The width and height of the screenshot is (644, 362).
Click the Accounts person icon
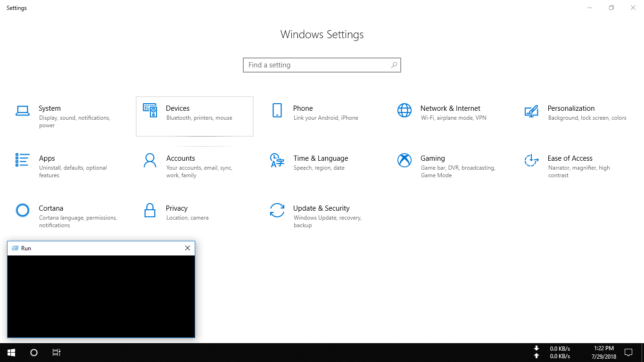click(150, 160)
